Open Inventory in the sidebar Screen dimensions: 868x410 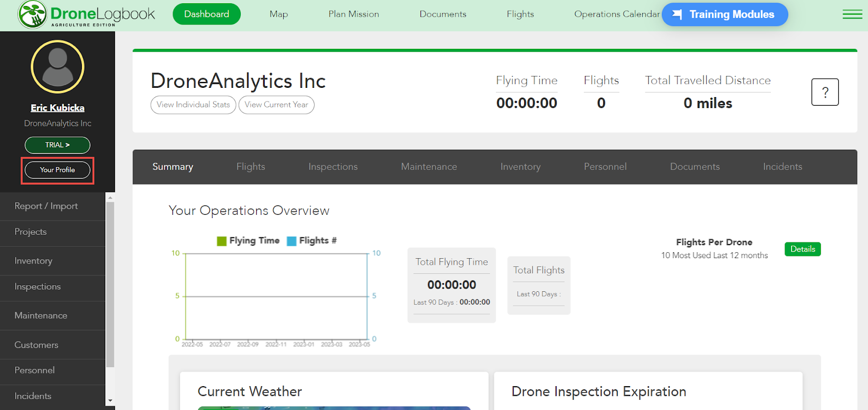coord(53,261)
